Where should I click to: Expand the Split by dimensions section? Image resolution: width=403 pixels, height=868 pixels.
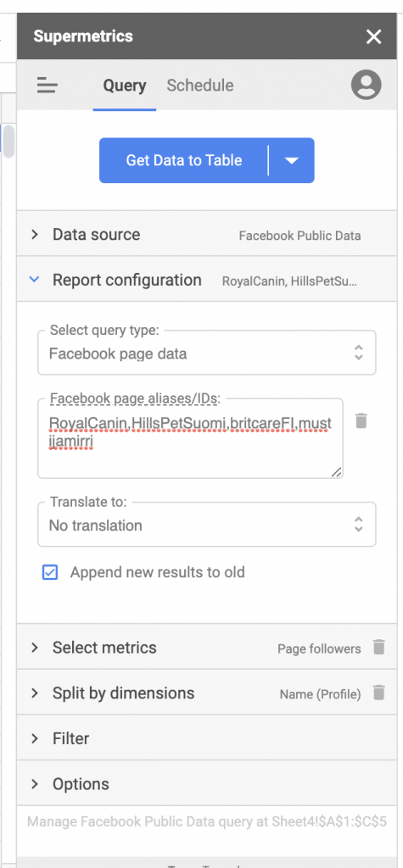coord(207,693)
